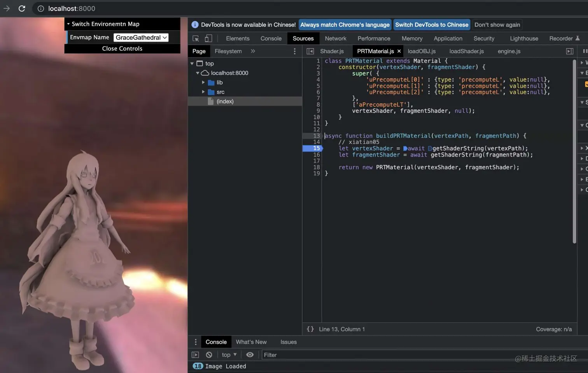
Task: Click Switch DevTools to Chinese button
Action: (432, 24)
